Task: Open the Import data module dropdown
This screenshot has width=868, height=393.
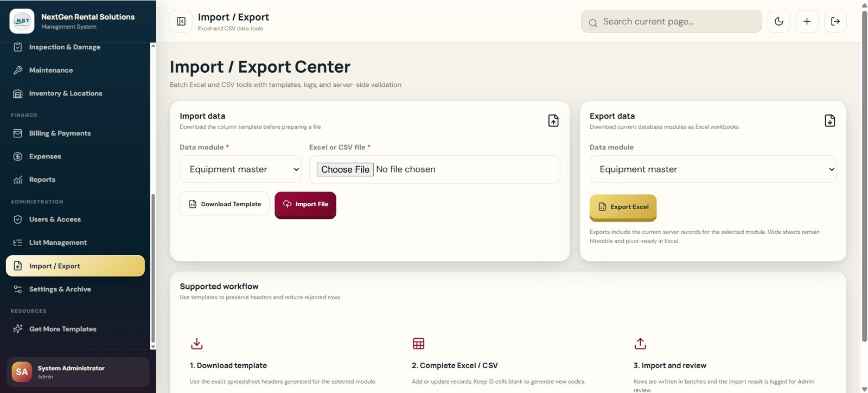Action: click(240, 169)
